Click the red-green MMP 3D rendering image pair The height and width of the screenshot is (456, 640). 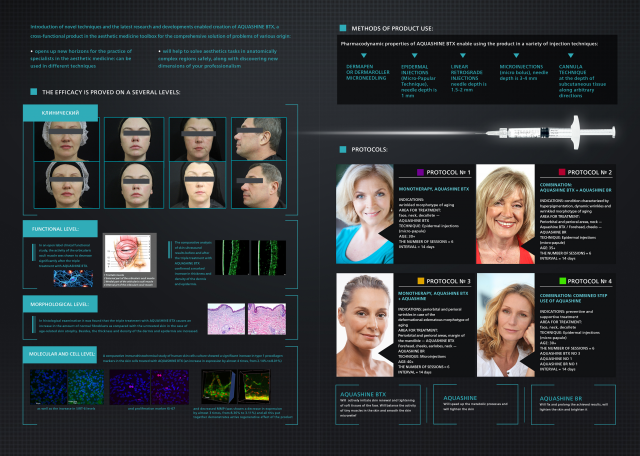[x=236, y=387]
